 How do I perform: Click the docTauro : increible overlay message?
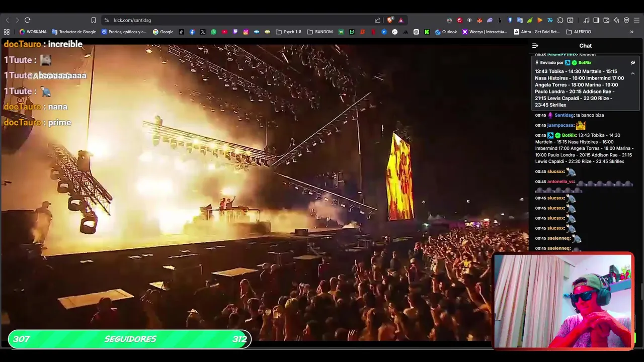point(43,44)
